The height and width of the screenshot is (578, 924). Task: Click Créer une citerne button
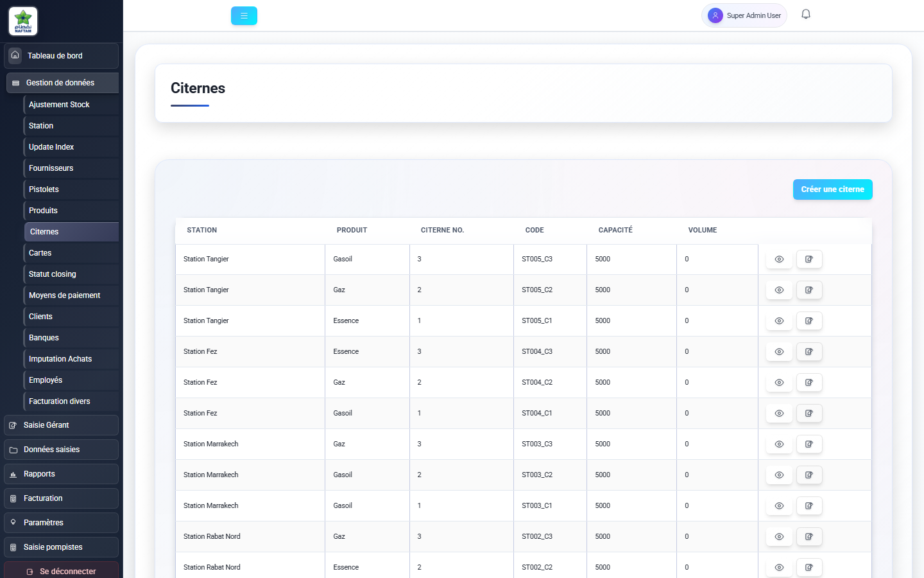(x=832, y=189)
